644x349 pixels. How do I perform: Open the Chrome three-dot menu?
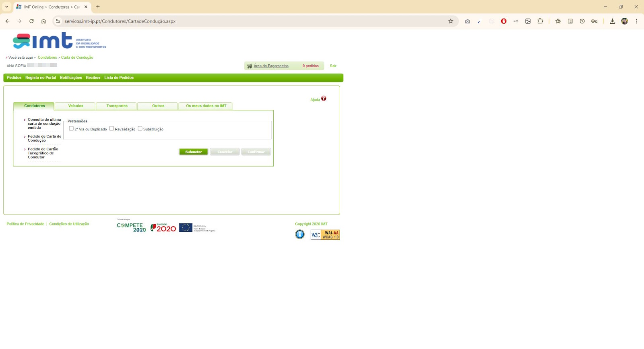click(x=636, y=21)
